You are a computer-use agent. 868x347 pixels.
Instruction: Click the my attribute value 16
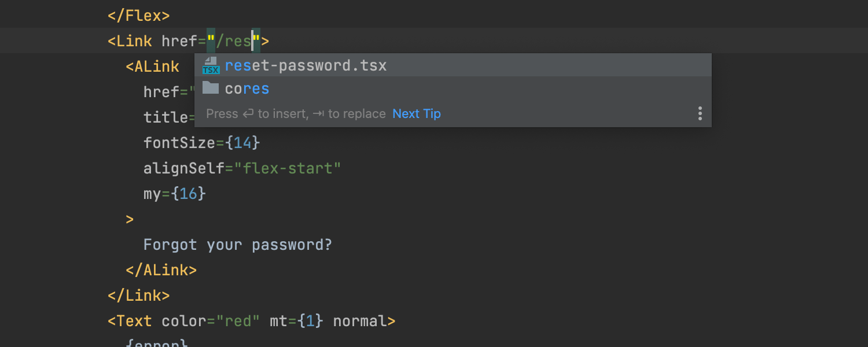coord(188,194)
